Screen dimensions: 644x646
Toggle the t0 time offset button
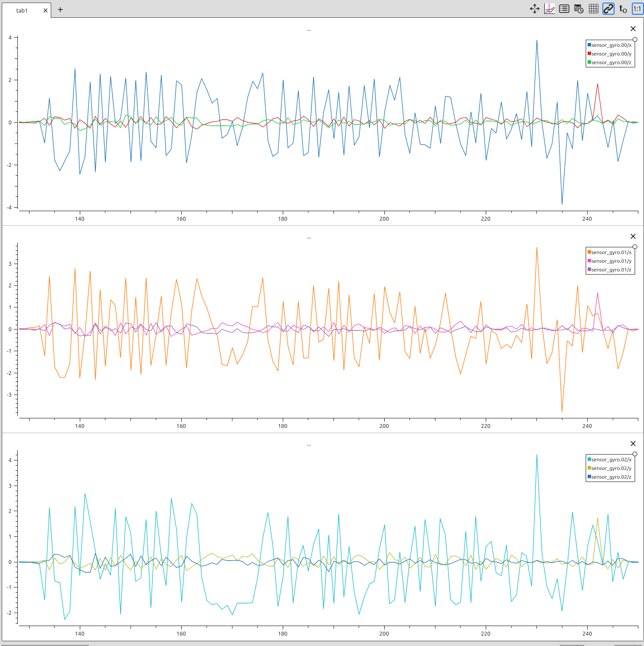[x=623, y=9]
